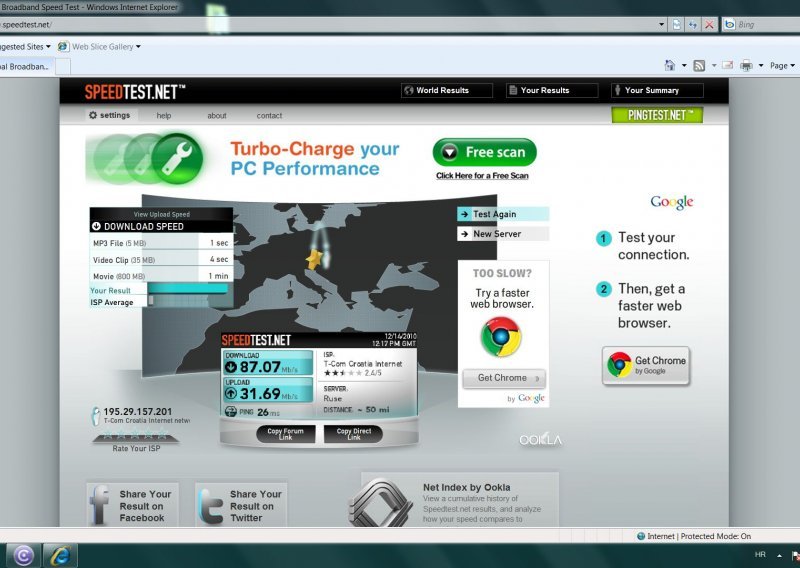Open the help menu item
The height and width of the screenshot is (568, 800).
164,116
